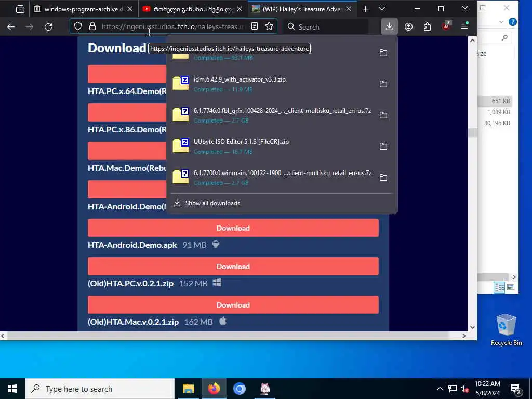Click Show all downloads

tap(212, 203)
